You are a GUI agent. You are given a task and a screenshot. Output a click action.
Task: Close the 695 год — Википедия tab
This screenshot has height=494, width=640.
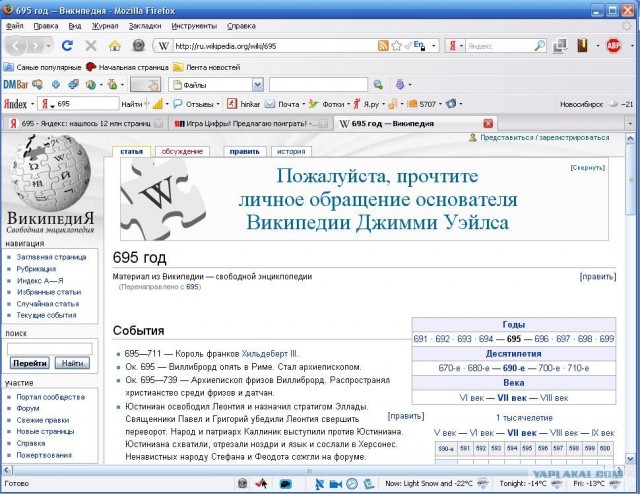click(488, 123)
